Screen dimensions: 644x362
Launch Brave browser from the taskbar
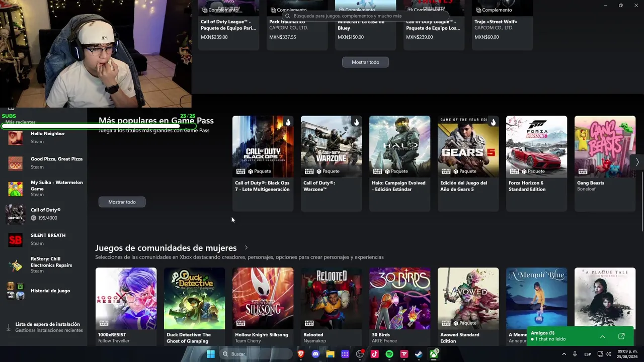pyautogui.click(x=301, y=354)
